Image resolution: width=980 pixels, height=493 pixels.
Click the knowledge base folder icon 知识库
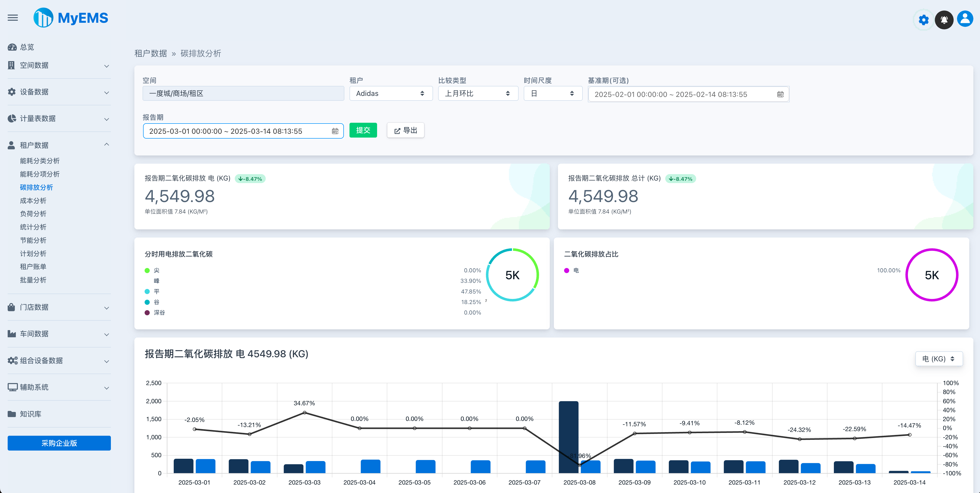12,414
